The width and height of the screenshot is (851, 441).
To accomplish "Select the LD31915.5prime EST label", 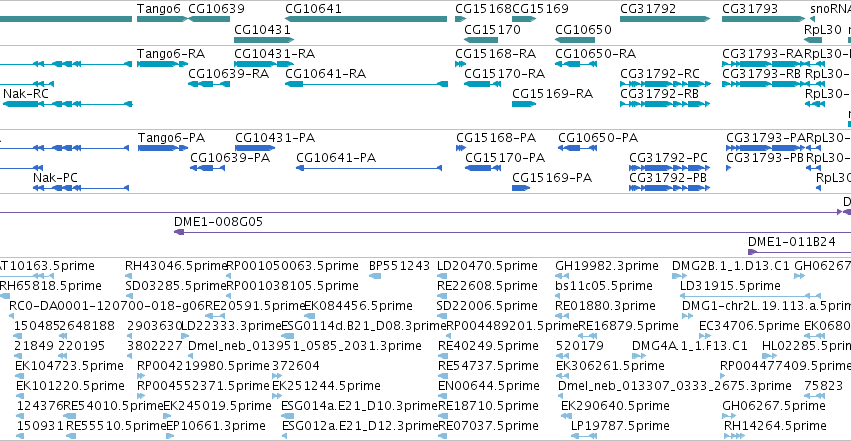I will point(731,286).
